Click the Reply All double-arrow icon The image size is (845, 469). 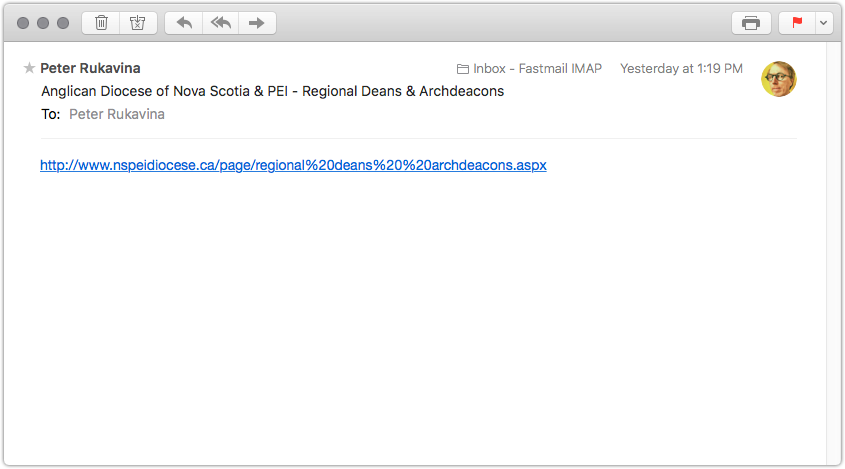point(220,23)
